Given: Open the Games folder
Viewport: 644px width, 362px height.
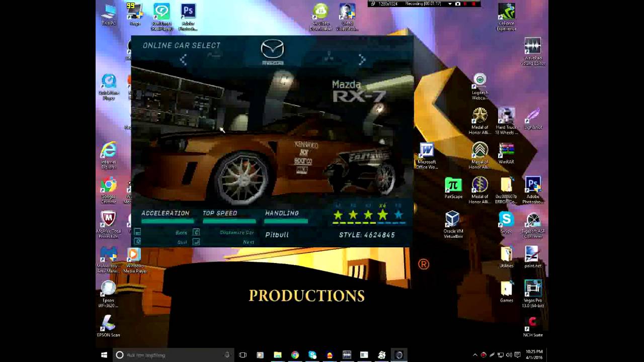Looking at the screenshot, I should coord(506,292).
